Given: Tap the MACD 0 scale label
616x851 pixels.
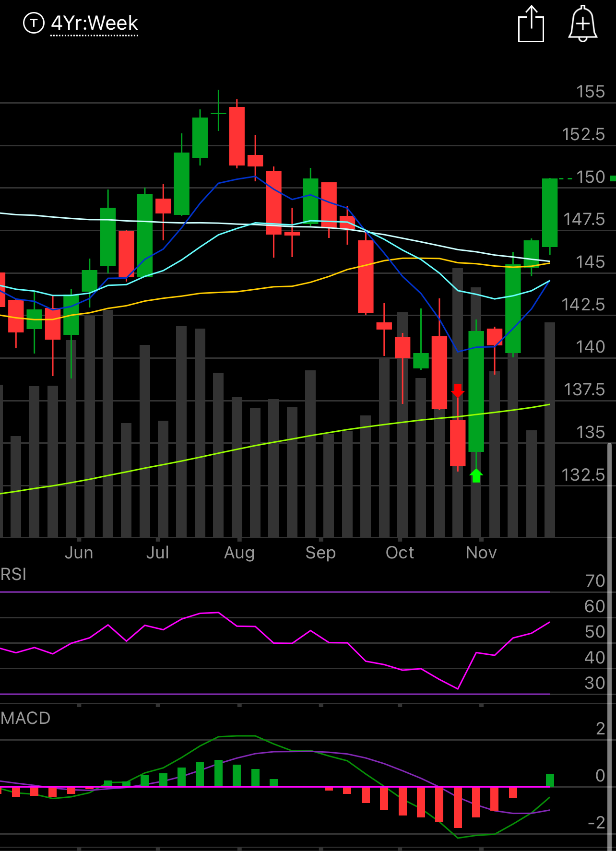Looking at the screenshot, I should point(600,776).
